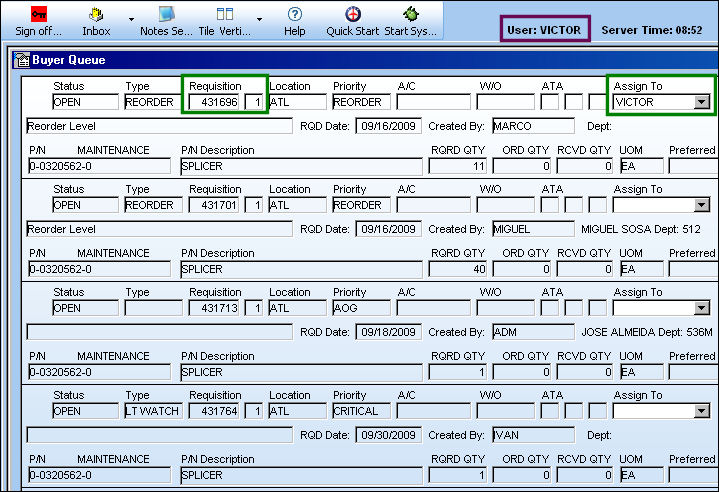This screenshot has width=719, height=492.
Task: Click the Location ATL field of requisition 431764
Action: coord(297,411)
